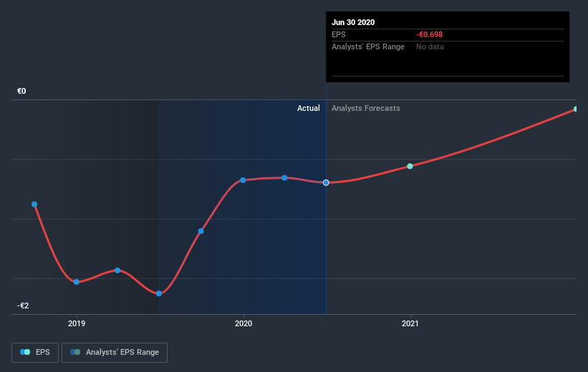Select the EPS data point above the 2020 label
This screenshot has height=372, width=588.
pyautogui.click(x=243, y=180)
